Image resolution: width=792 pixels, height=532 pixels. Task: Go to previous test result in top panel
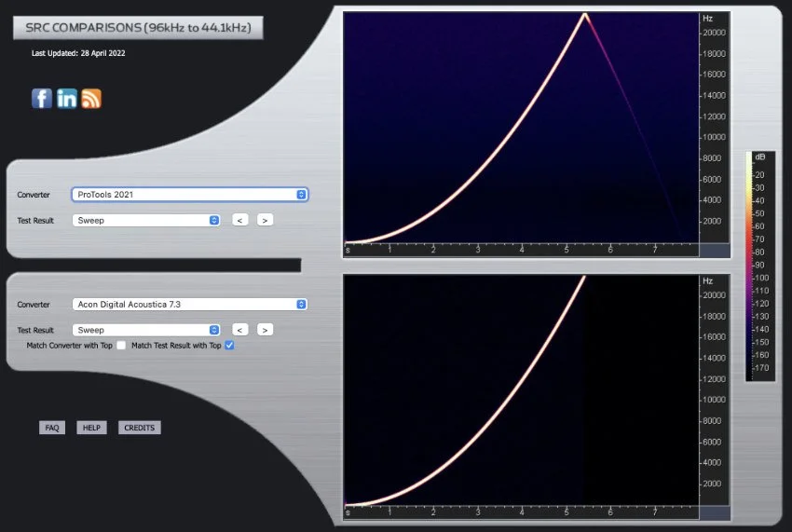(239, 220)
